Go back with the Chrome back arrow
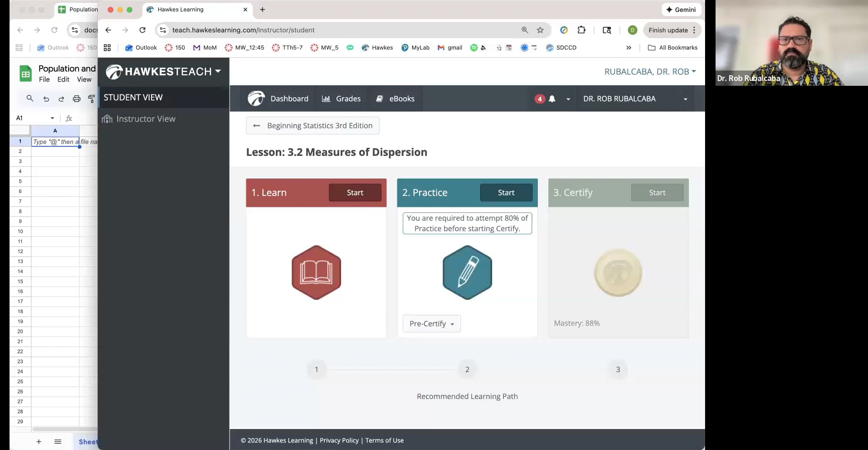This screenshot has height=450, width=868. pos(108,30)
